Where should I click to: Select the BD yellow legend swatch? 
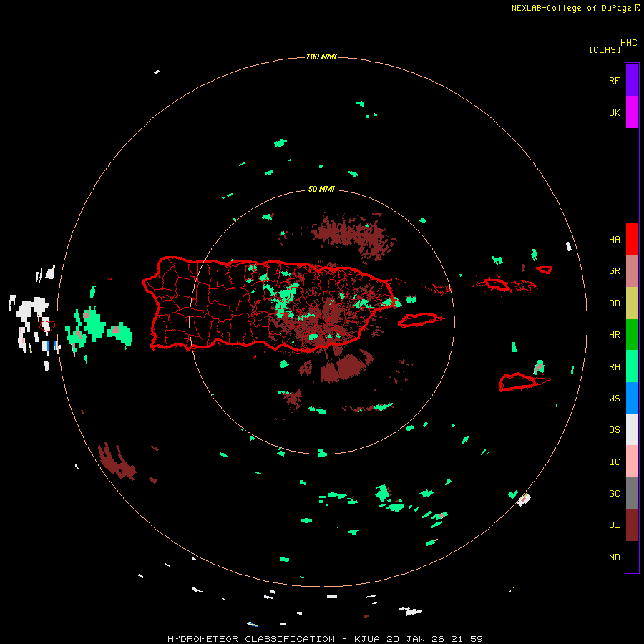[632, 303]
